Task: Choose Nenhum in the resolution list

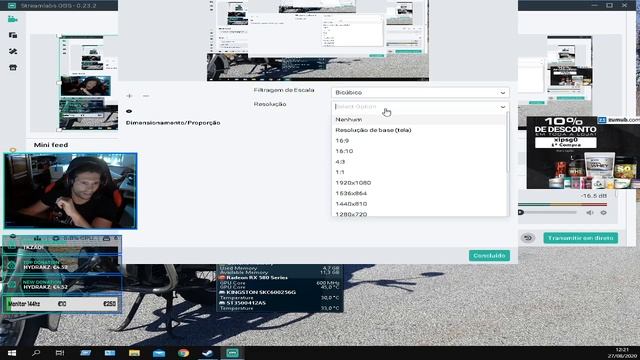Action: coord(419,120)
